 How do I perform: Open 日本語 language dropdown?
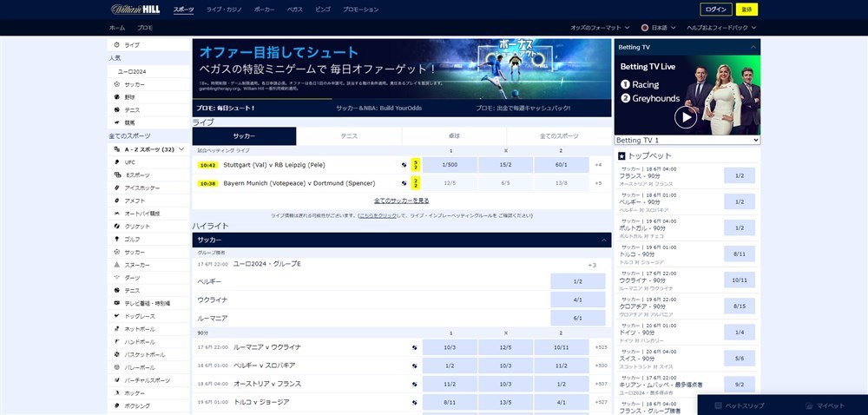coord(659,28)
